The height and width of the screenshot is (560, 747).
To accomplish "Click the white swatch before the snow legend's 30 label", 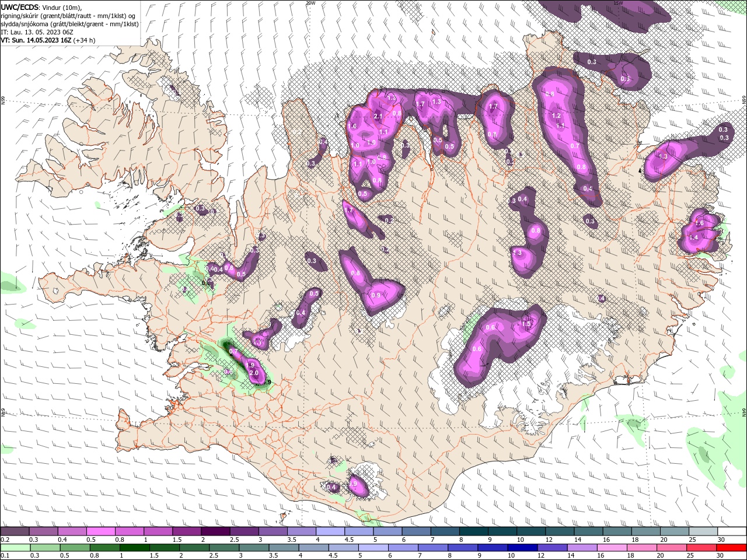I will (732, 531).
